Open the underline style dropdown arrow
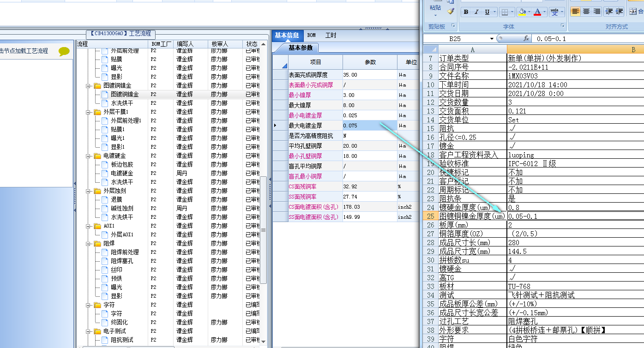 click(494, 12)
